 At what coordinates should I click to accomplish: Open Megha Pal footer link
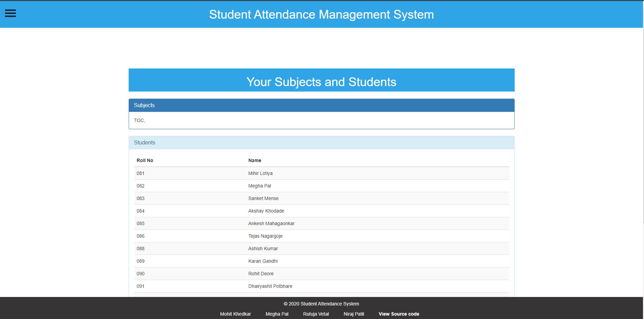pyautogui.click(x=277, y=314)
